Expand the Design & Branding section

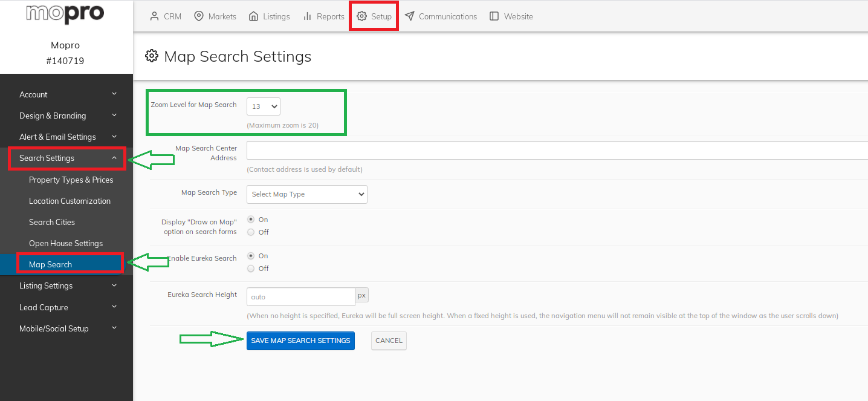point(66,116)
